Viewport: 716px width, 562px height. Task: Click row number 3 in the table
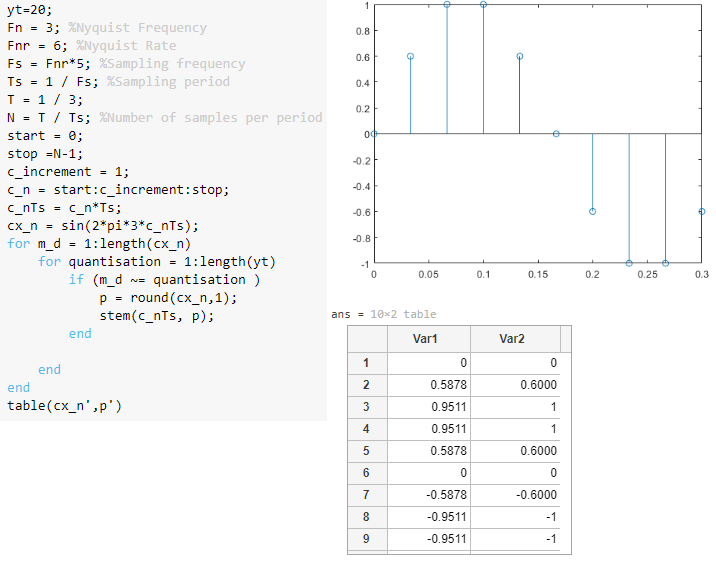click(x=367, y=407)
